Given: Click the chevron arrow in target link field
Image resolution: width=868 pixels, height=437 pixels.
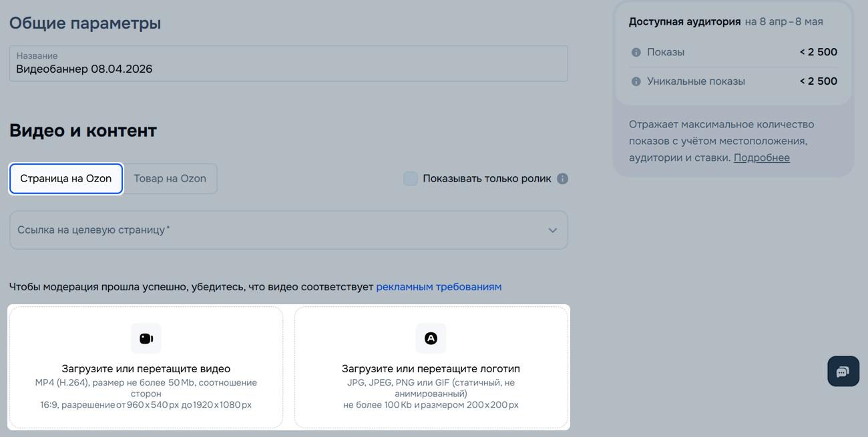Looking at the screenshot, I should (553, 230).
